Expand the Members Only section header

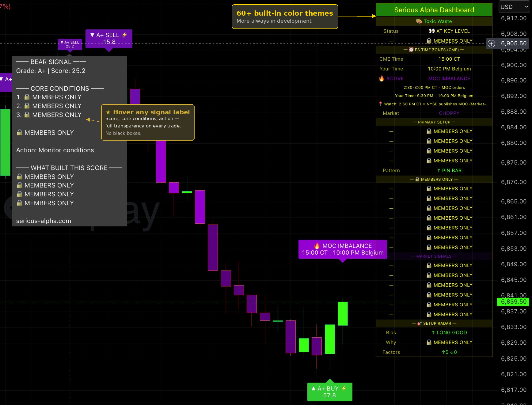click(x=434, y=179)
